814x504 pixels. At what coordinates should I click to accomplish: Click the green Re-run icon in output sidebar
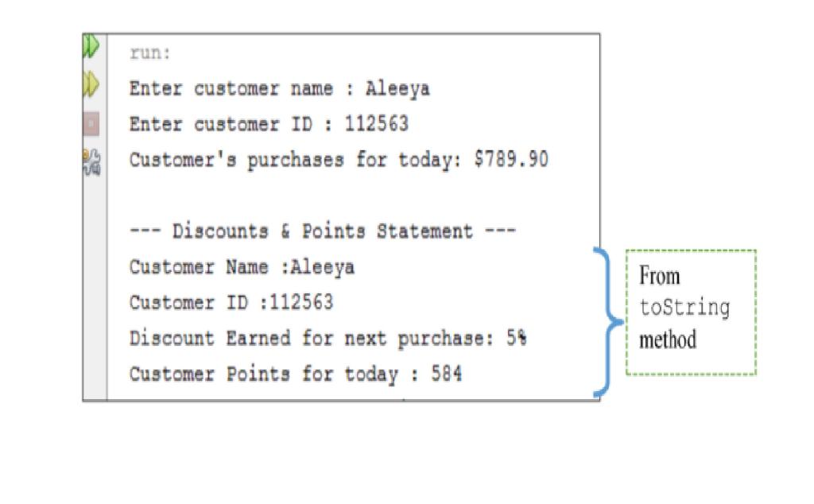pos(90,47)
